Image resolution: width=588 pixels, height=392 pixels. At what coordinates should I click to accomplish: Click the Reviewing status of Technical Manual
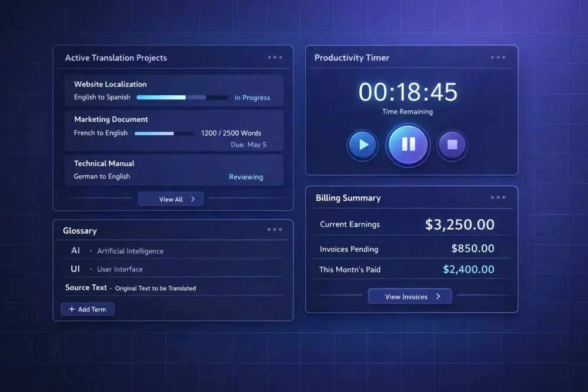[x=246, y=177]
